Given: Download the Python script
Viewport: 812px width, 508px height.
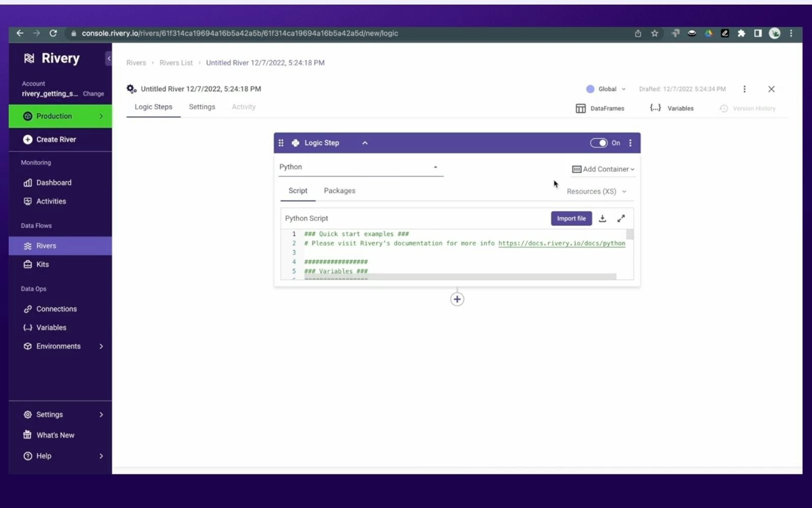Looking at the screenshot, I should (x=602, y=218).
